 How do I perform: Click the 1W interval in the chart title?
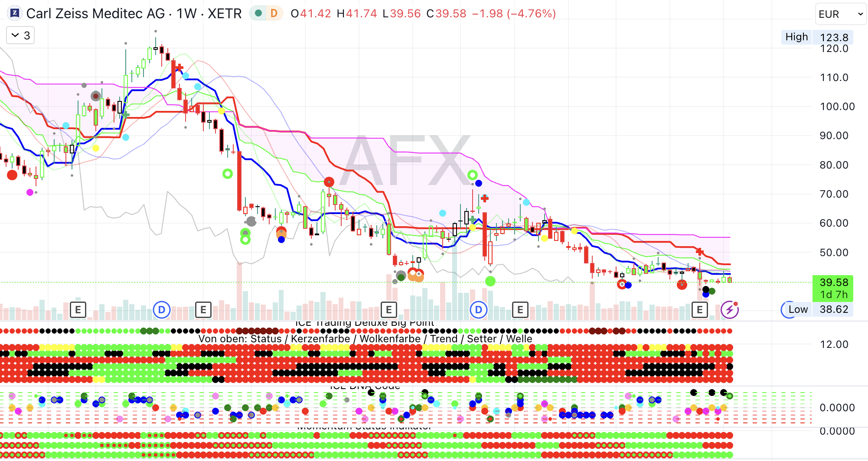186,13
